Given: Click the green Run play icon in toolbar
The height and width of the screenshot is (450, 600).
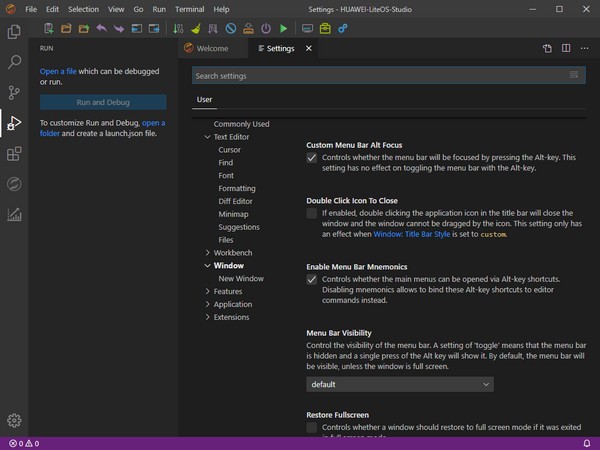Looking at the screenshot, I should (x=284, y=29).
